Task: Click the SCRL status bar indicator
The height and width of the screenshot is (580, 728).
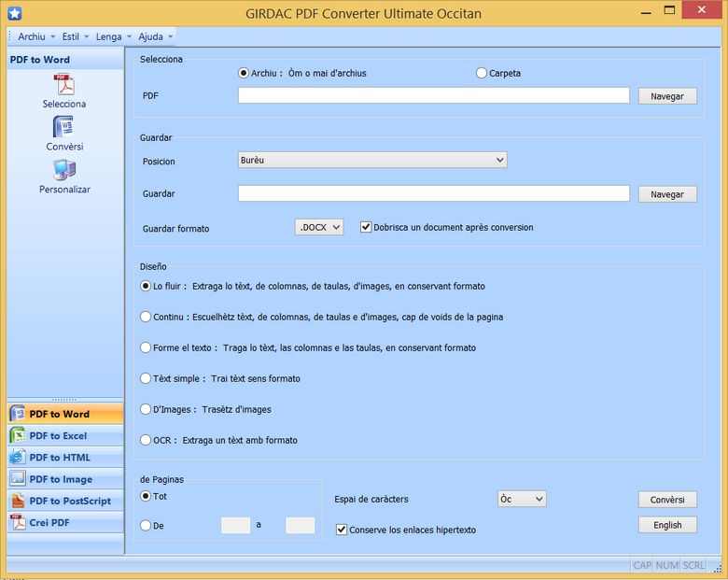Action: pos(693,565)
